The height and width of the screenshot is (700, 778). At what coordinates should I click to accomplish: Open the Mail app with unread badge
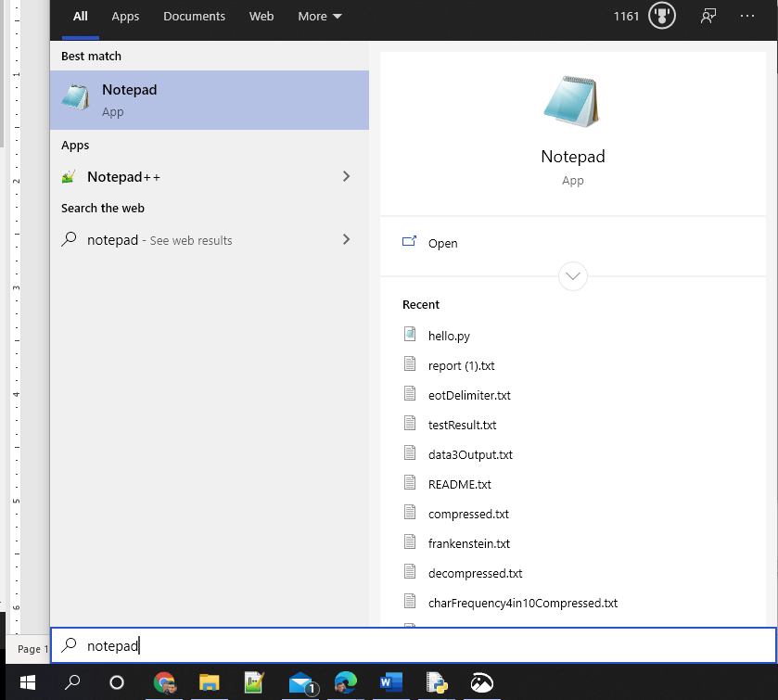(300, 683)
